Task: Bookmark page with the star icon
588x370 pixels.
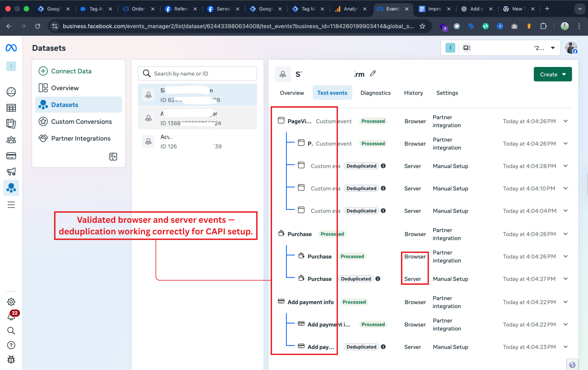Action: pos(422,26)
